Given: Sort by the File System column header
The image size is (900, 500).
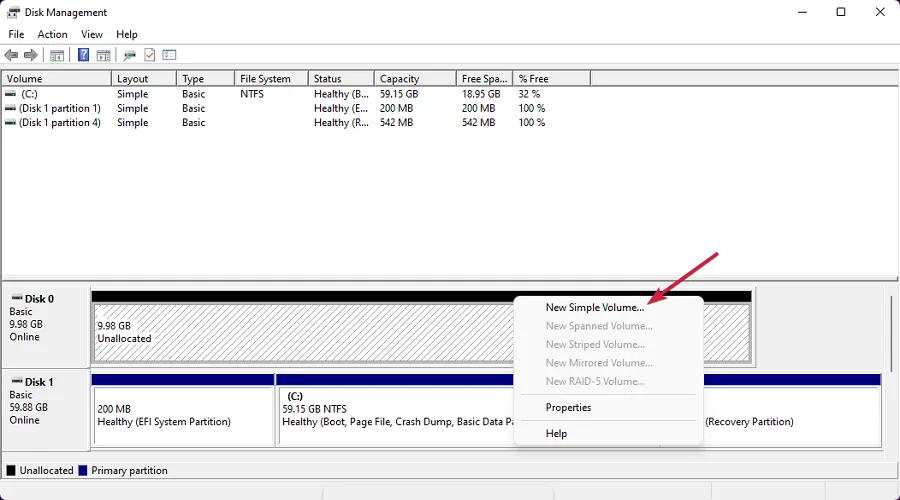Looking at the screenshot, I should pyautogui.click(x=265, y=79).
